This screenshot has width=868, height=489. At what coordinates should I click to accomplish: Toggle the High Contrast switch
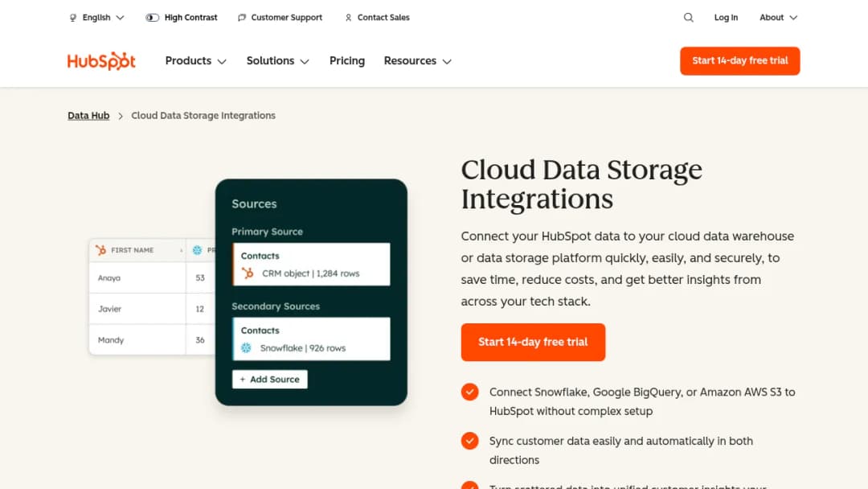coord(152,18)
